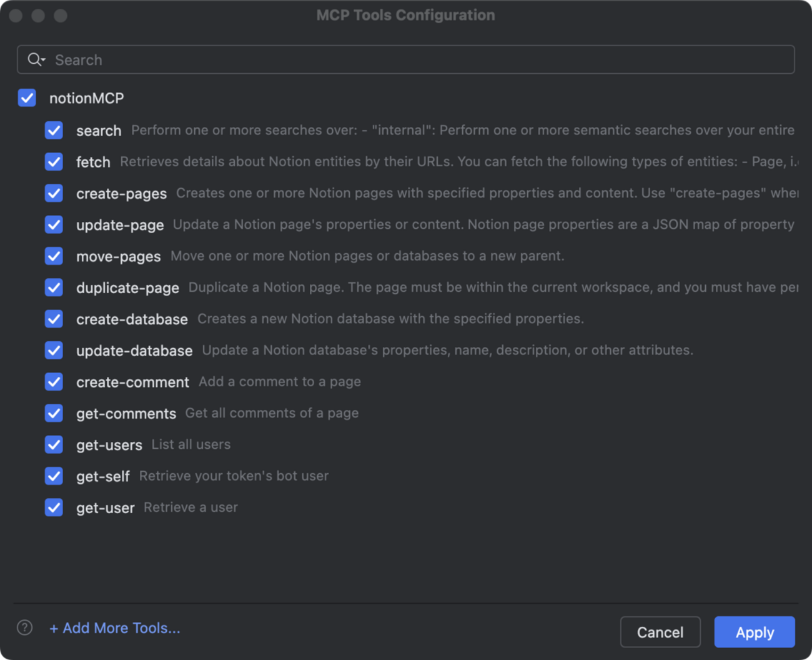Apply the tools configuration
This screenshot has width=812, height=660.
click(x=755, y=632)
